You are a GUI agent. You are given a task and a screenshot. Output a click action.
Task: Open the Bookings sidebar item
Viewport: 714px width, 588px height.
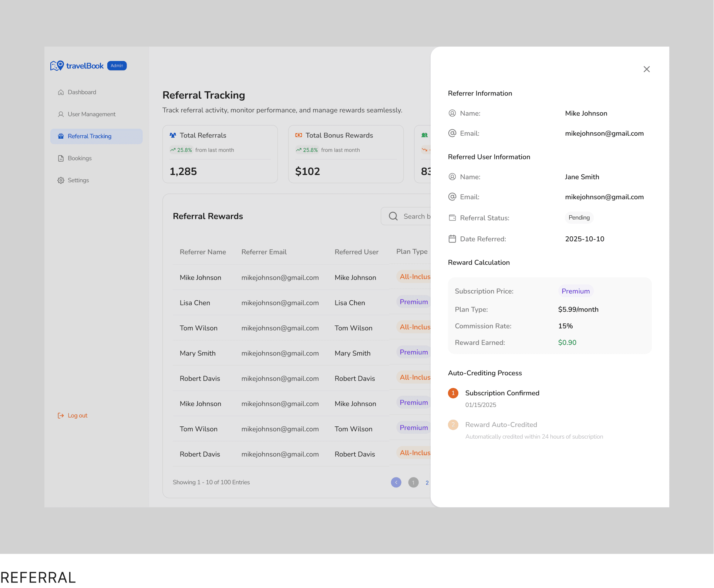(x=80, y=158)
